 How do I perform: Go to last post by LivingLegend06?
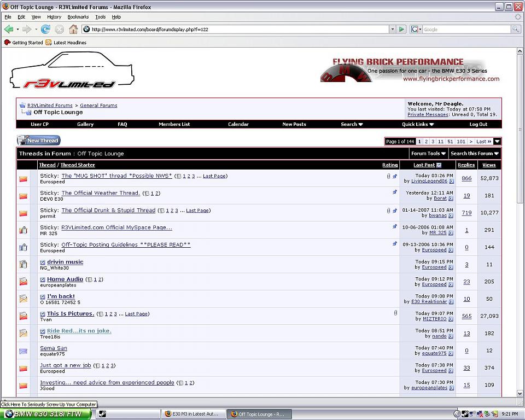coord(451,181)
